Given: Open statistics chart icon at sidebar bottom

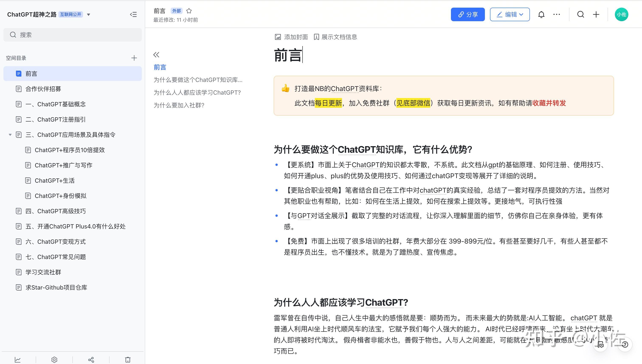Looking at the screenshot, I should coord(17,360).
